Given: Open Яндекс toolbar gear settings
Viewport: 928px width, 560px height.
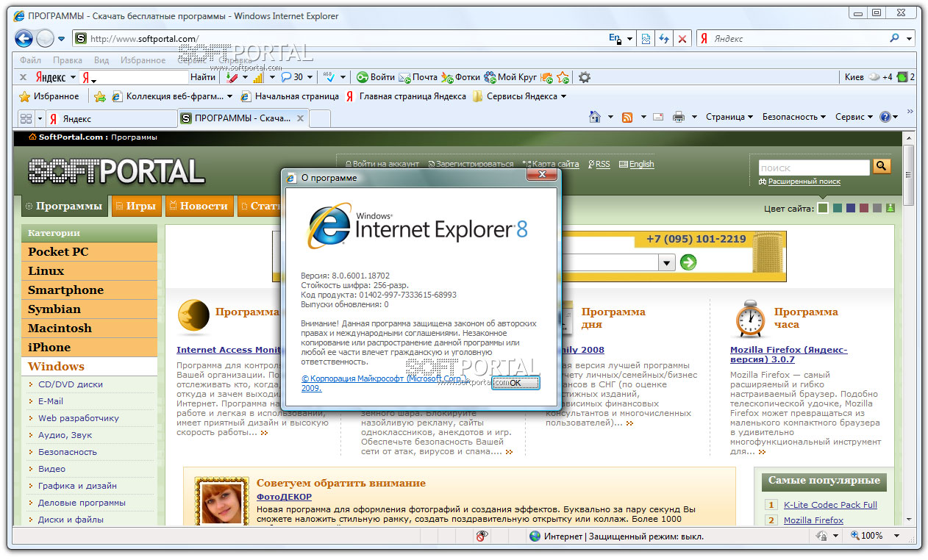Looking at the screenshot, I should [x=585, y=77].
